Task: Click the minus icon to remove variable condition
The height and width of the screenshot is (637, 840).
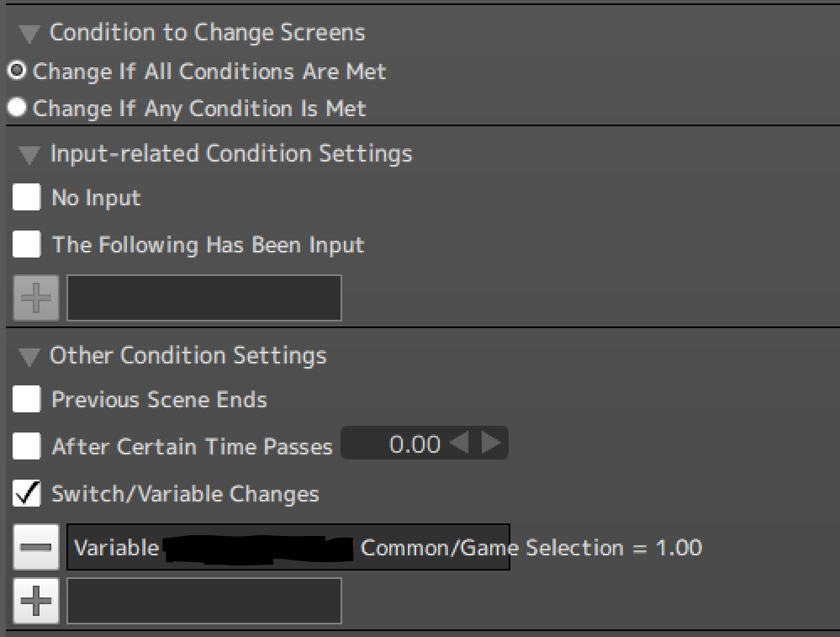Action: pos(35,549)
